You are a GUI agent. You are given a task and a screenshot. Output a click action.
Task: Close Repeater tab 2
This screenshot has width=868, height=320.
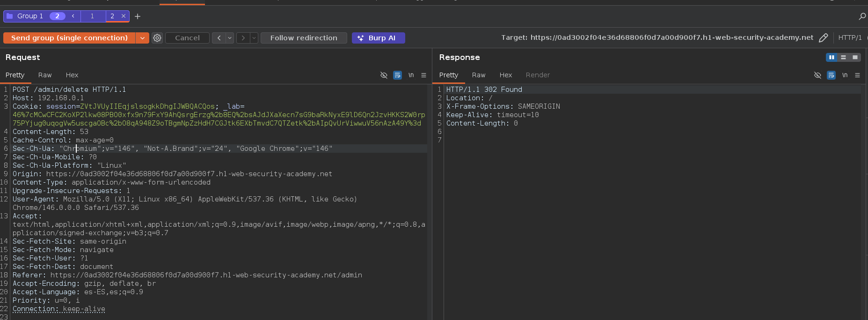(124, 16)
